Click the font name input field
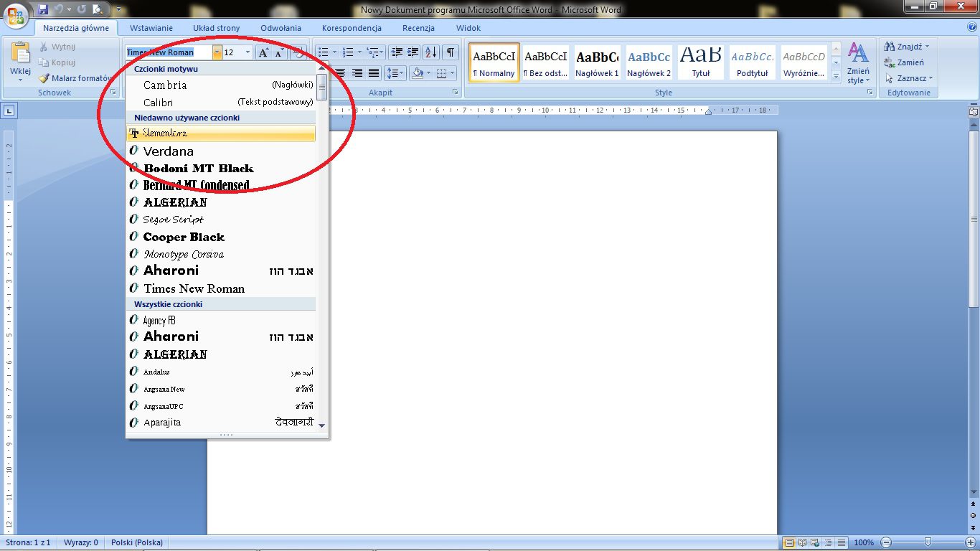The height and width of the screenshot is (551, 980). [x=169, y=52]
